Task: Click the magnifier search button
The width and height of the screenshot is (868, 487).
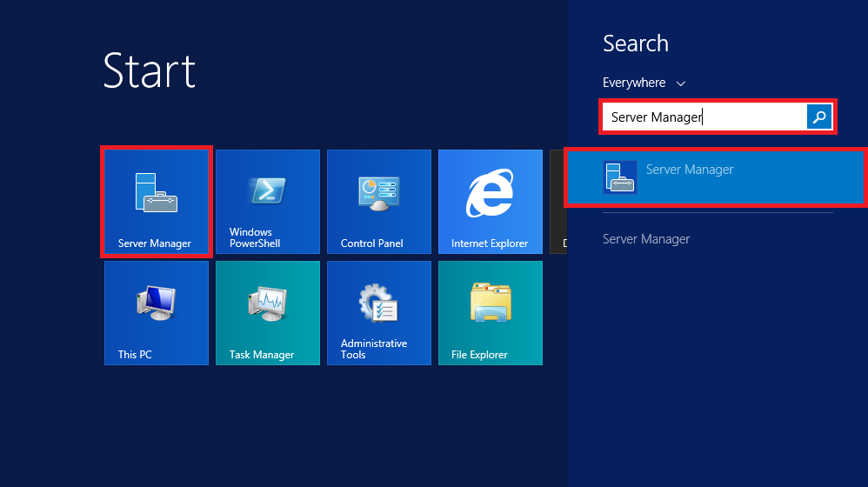Action: click(x=819, y=117)
